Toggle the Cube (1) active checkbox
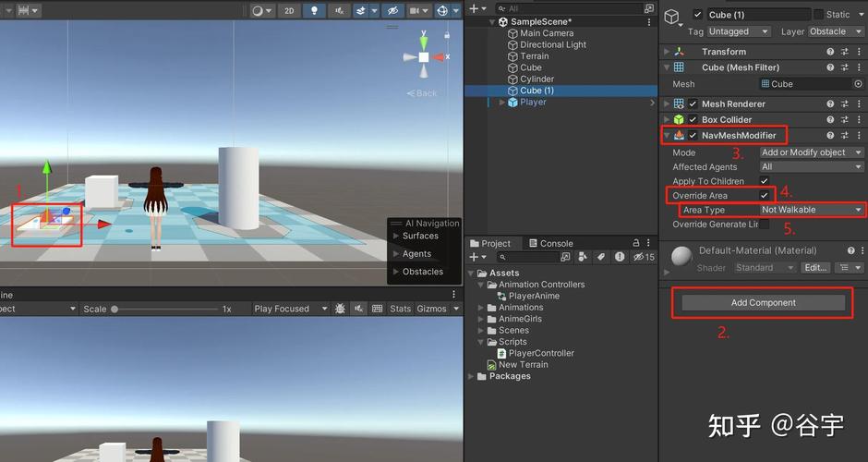Screen dimensions: 868x462 697,15
